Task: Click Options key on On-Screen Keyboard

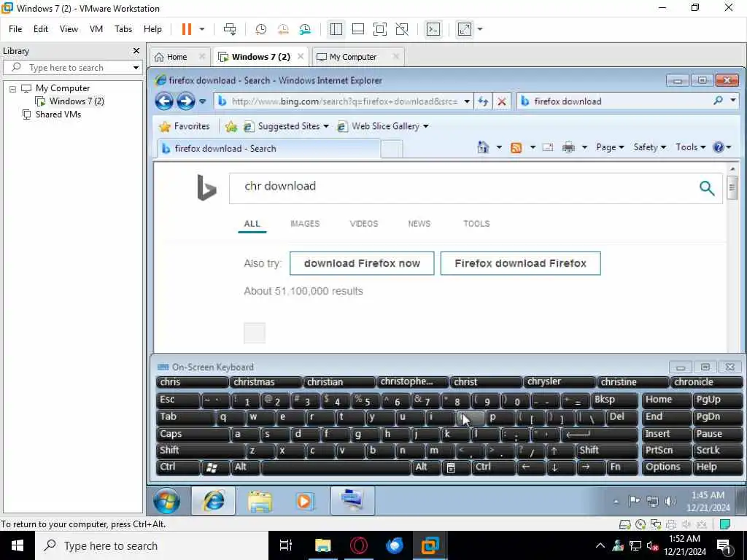Action: click(x=666, y=467)
